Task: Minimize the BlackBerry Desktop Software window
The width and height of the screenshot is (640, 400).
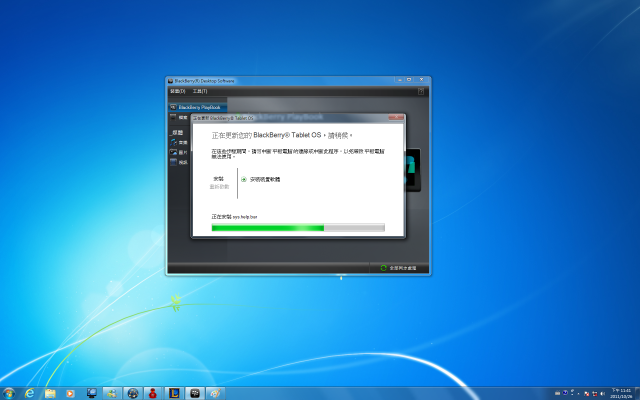Action: (400, 80)
